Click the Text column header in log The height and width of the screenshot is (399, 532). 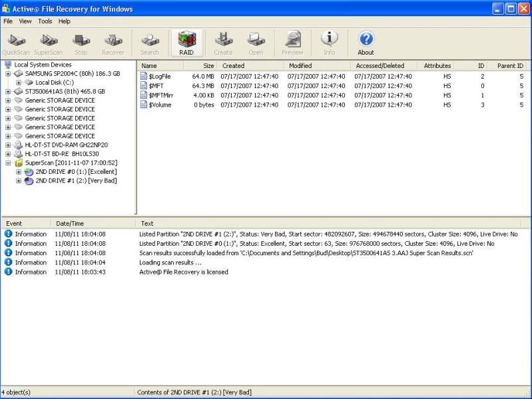tap(328, 223)
